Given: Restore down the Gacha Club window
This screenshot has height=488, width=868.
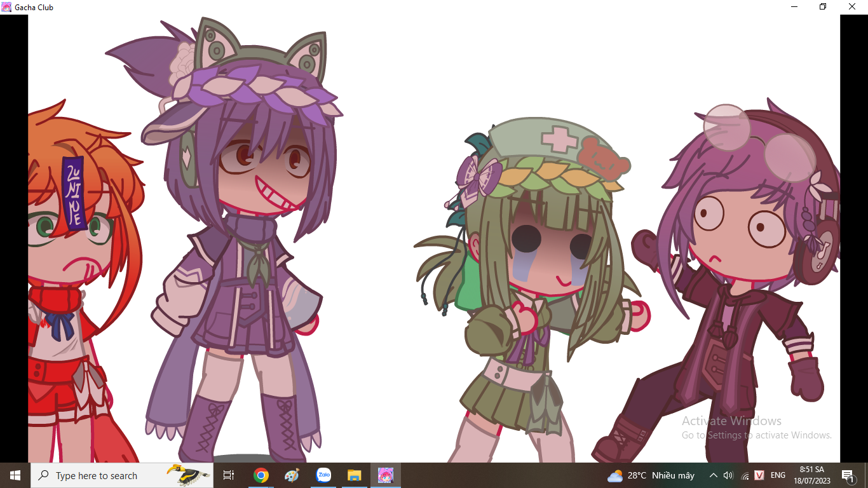Looking at the screenshot, I should pyautogui.click(x=823, y=7).
